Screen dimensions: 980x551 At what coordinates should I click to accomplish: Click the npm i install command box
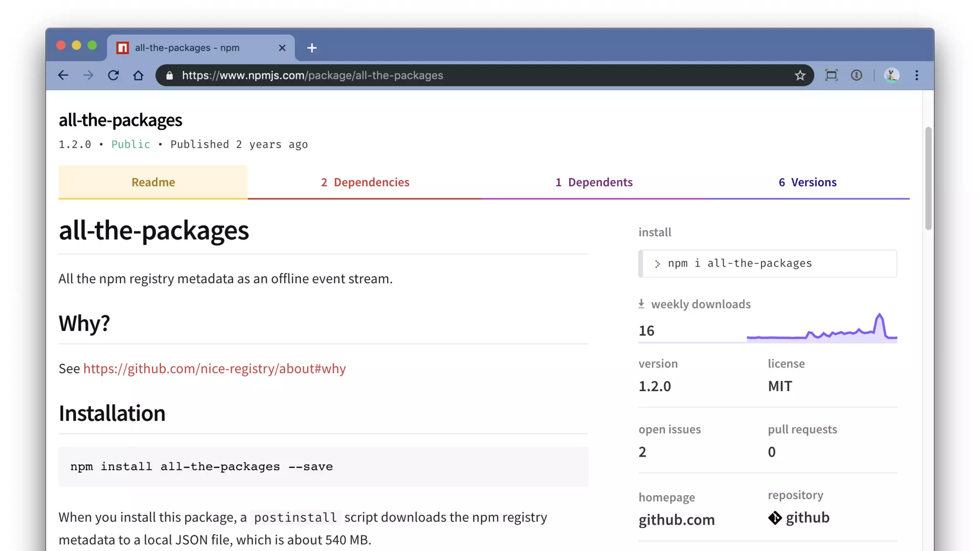(768, 264)
